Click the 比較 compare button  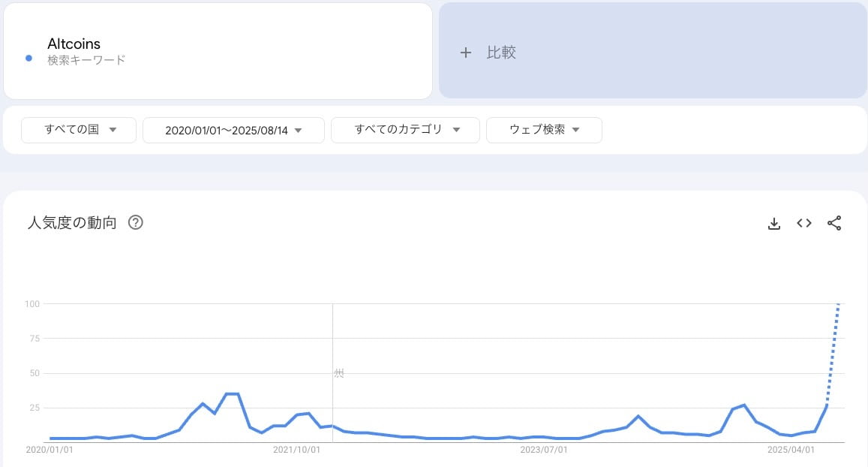tap(501, 53)
